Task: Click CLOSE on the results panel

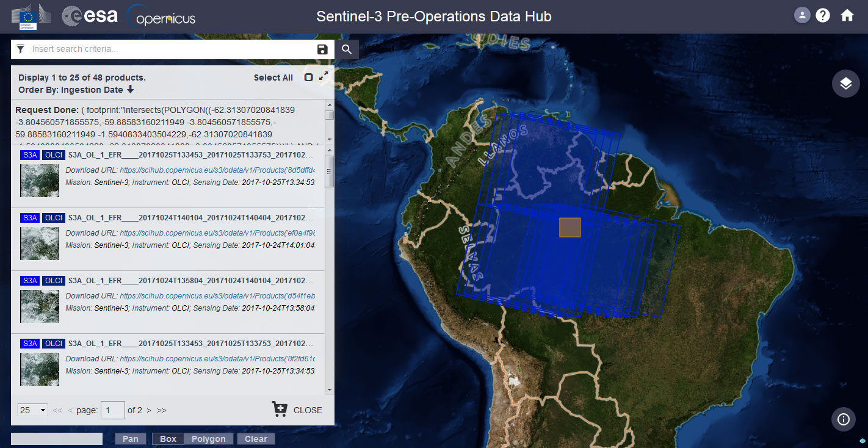Action: [x=308, y=410]
